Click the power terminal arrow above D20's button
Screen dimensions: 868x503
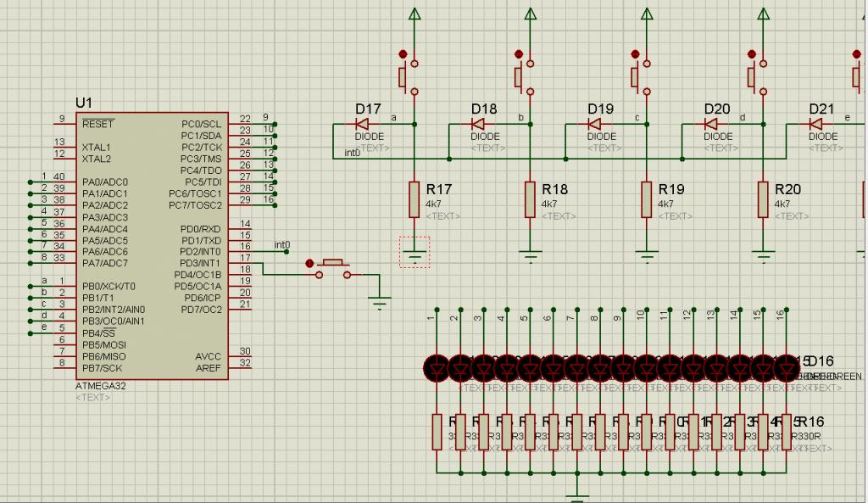764,14
